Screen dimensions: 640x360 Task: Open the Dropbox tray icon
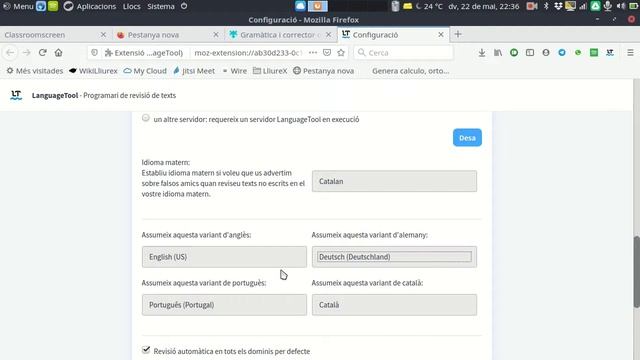click(558, 6)
